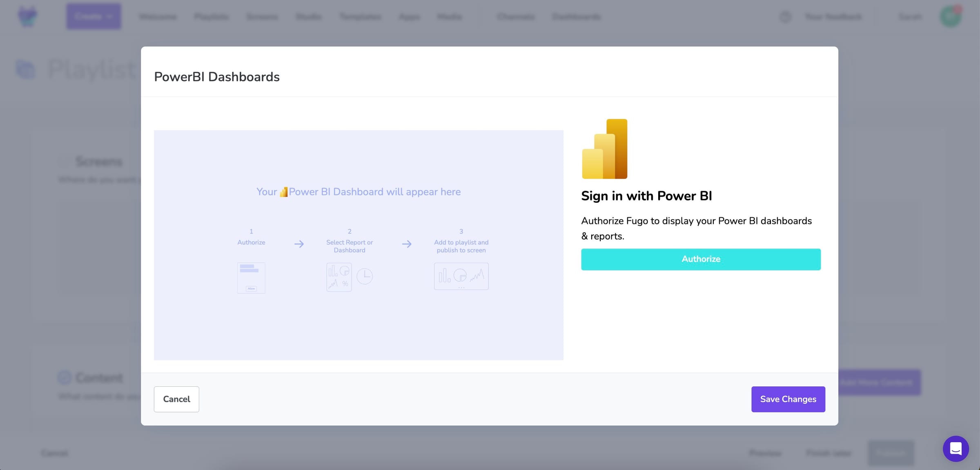The width and height of the screenshot is (980, 470).
Task: Open the Create dropdown in top bar
Action: pyautogui.click(x=94, y=16)
